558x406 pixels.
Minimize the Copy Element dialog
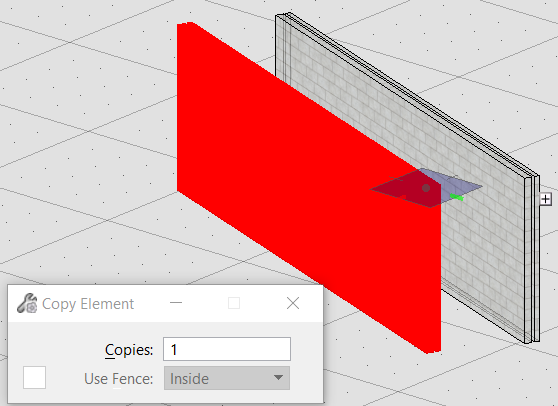pyautogui.click(x=176, y=303)
